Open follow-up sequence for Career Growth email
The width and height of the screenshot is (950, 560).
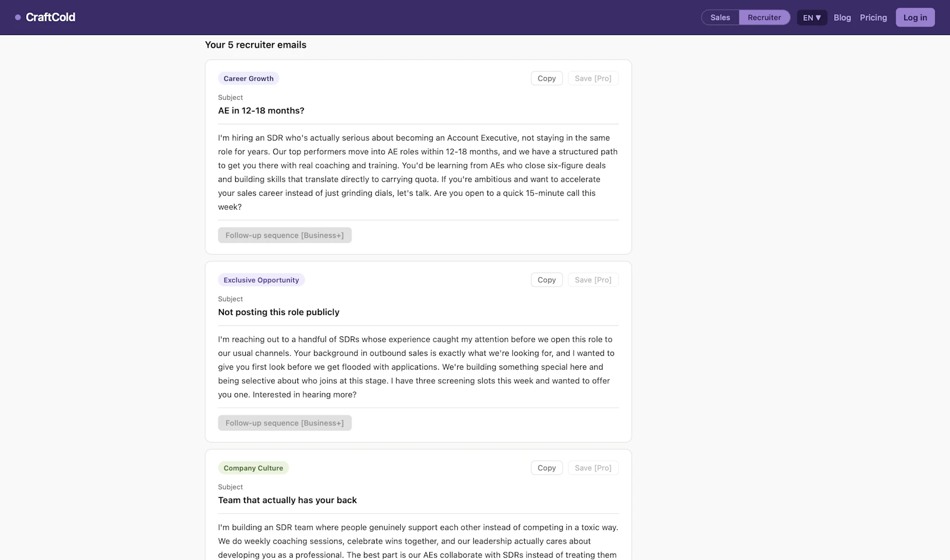pos(284,235)
